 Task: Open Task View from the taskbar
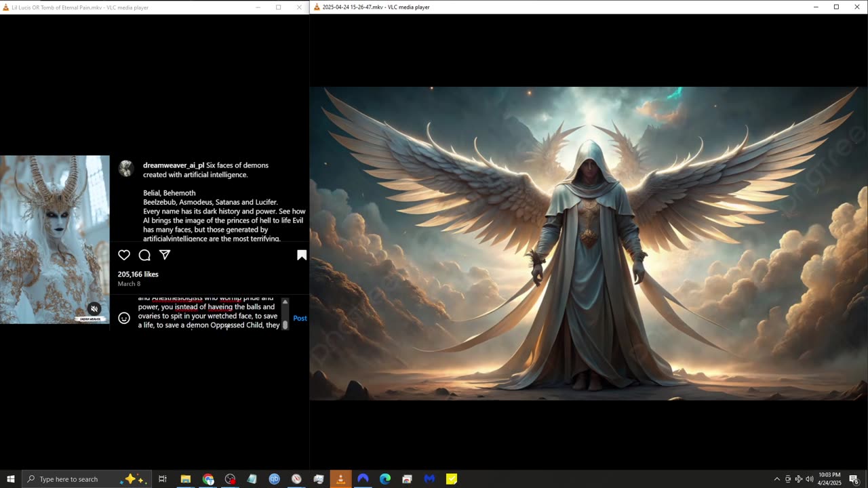pyautogui.click(x=163, y=479)
